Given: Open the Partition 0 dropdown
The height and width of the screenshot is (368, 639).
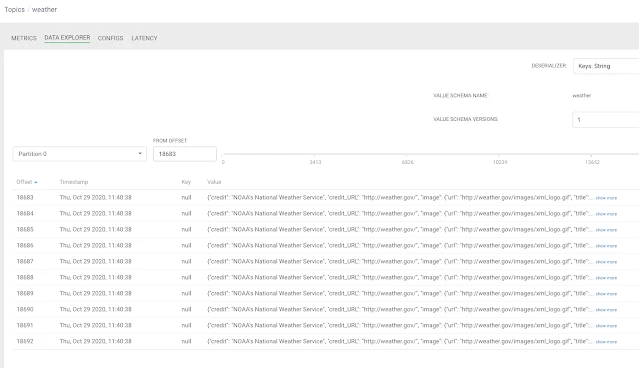Looking at the screenshot, I should pos(79,154).
